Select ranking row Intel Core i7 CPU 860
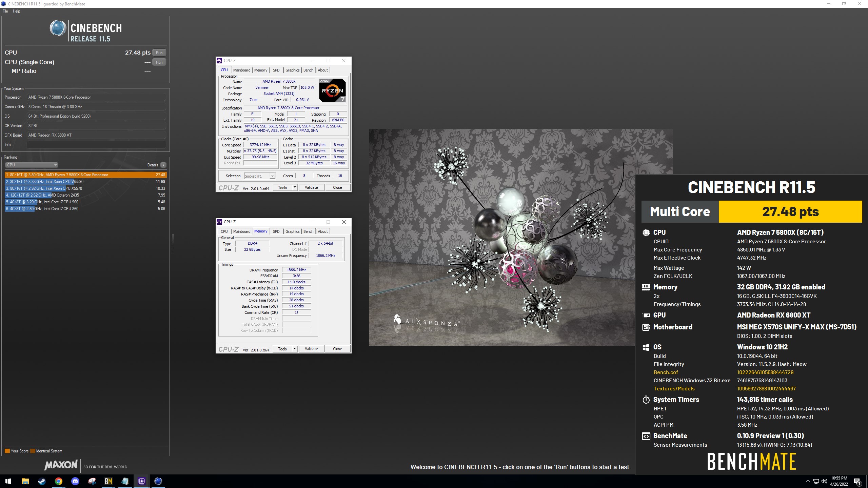The width and height of the screenshot is (868, 488). click(x=85, y=209)
